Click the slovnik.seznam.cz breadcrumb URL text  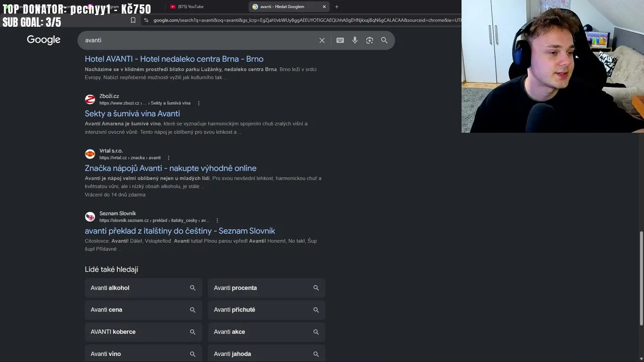pyautogui.click(x=154, y=220)
